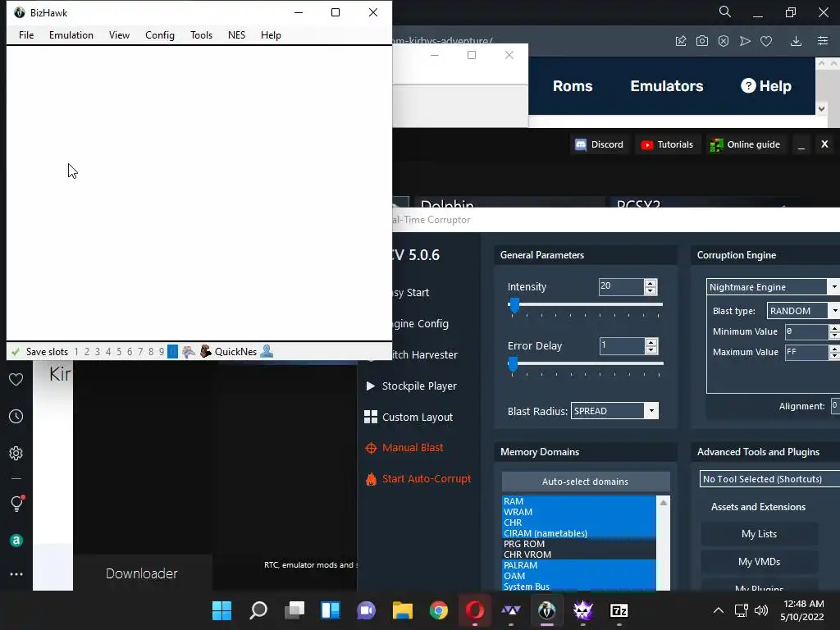Select save slot 9 in BizHawk status bar

click(x=162, y=352)
